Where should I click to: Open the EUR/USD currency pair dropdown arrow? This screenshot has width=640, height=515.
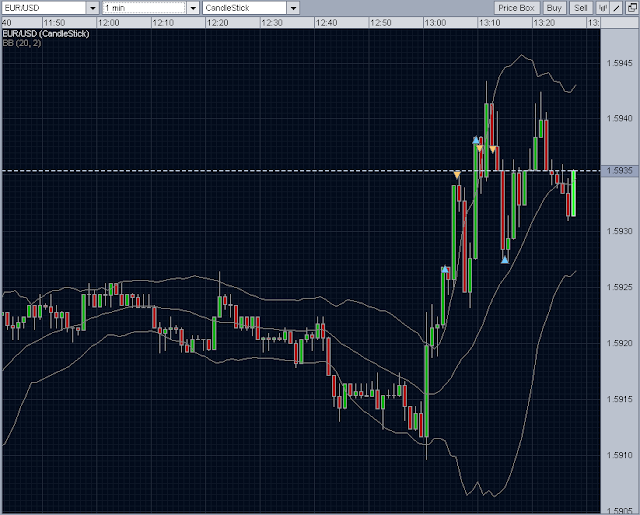point(93,8)
